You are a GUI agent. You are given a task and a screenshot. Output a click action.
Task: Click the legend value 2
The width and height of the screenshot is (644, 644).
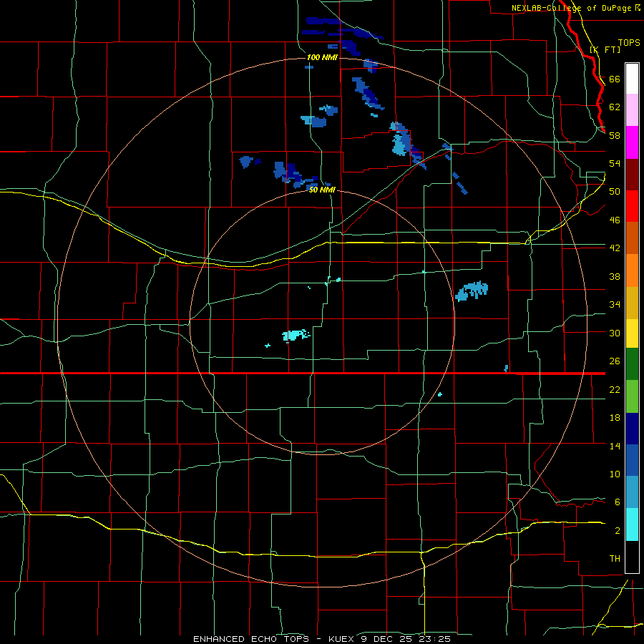point(618,531)
